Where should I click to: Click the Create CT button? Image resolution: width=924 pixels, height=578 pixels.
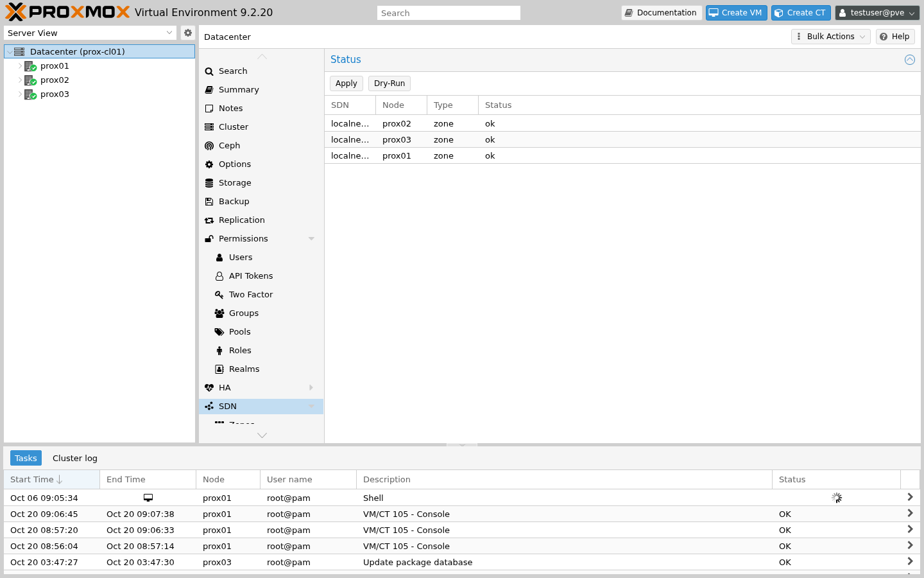point(801,13)
